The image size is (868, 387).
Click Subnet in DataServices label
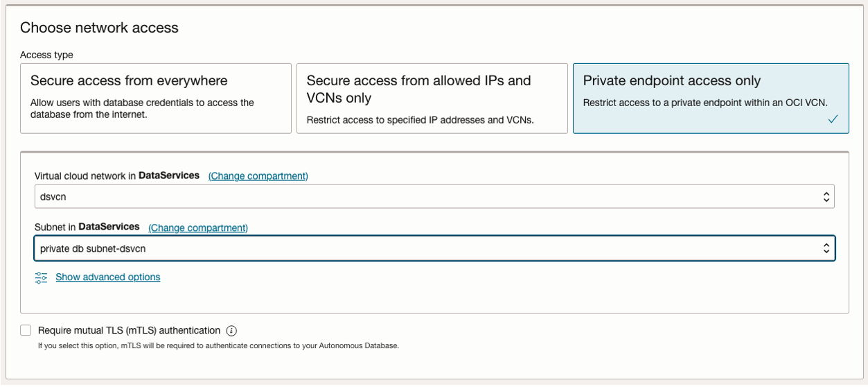click(87, 227)
